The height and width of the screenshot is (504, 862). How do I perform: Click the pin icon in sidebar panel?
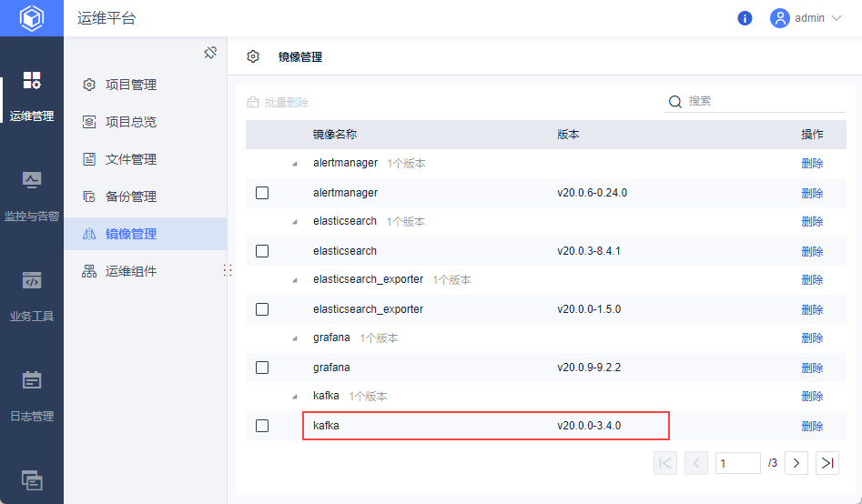point(210,53)
